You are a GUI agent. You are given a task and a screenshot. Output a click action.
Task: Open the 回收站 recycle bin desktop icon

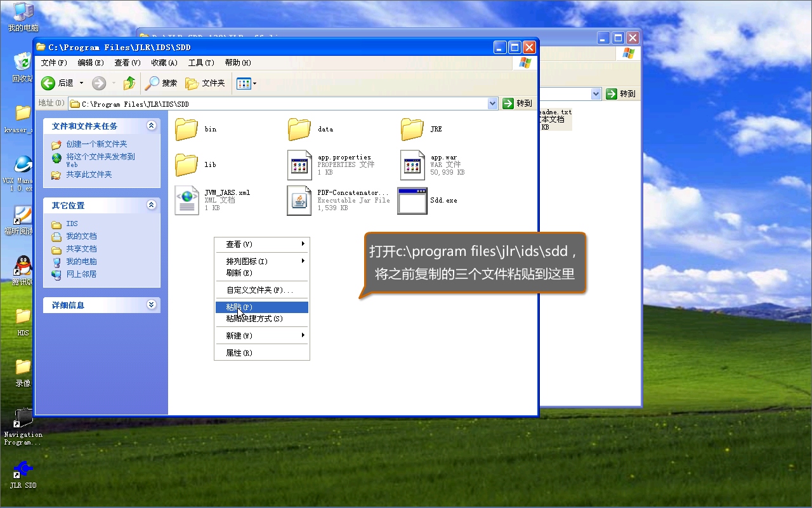(x=23, y=67)
